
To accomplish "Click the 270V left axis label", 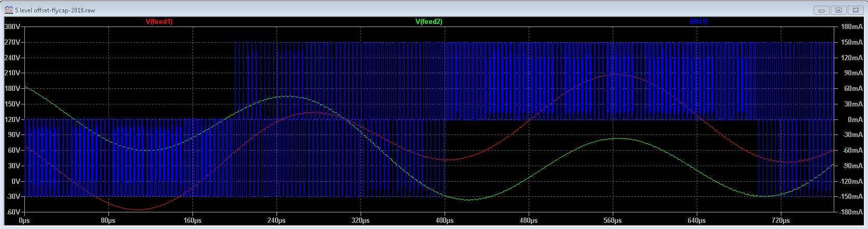I will tap(12, 42).
